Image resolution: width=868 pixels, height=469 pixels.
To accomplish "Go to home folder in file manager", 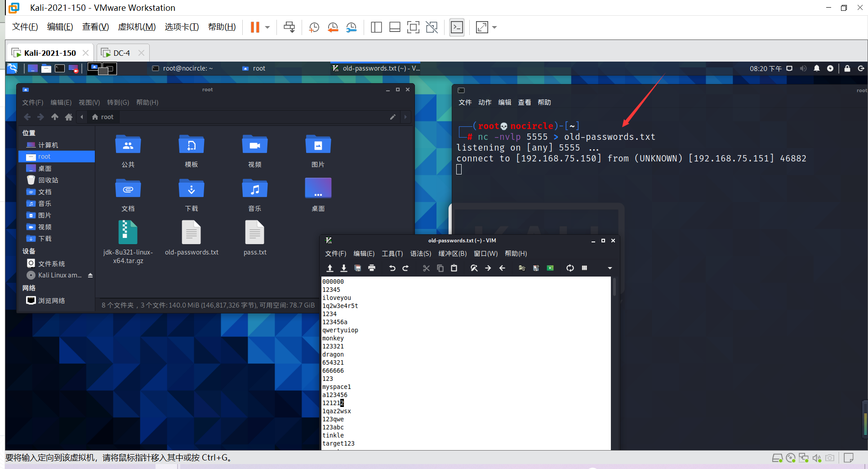I will click(x=69, y=117).
